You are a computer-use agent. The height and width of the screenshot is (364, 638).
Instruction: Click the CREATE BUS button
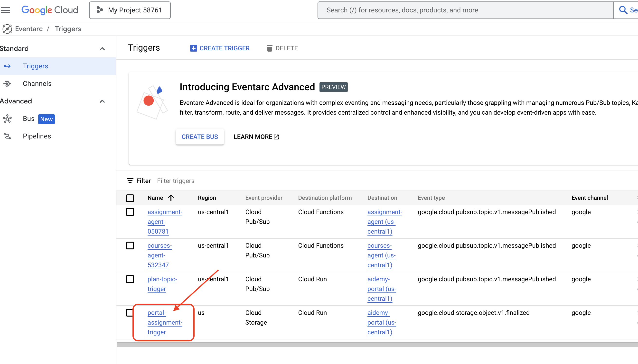200,137
